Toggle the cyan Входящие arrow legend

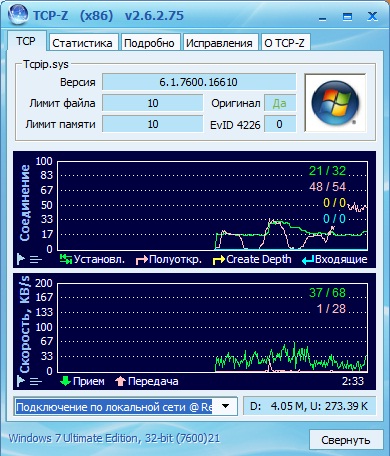tap(308, 260)
